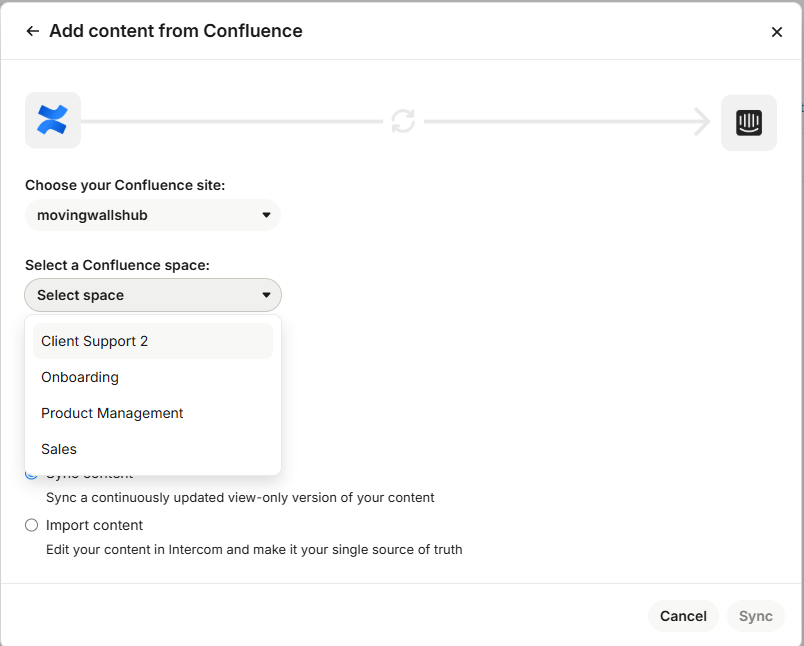The width and height of the screenshot is (804, 646).
Task: Click the back arrow in dialog header
Action: pyautogui.click(x=32, y=31)
